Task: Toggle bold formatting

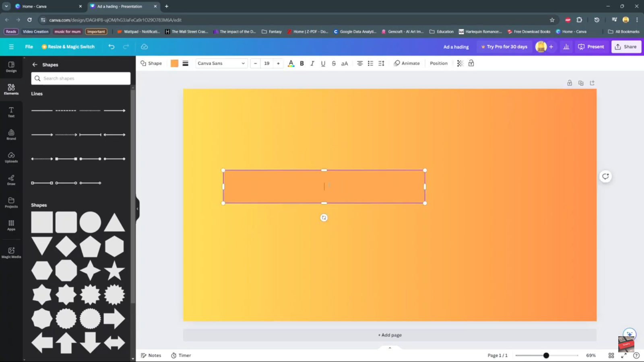Action: point(302,63)
